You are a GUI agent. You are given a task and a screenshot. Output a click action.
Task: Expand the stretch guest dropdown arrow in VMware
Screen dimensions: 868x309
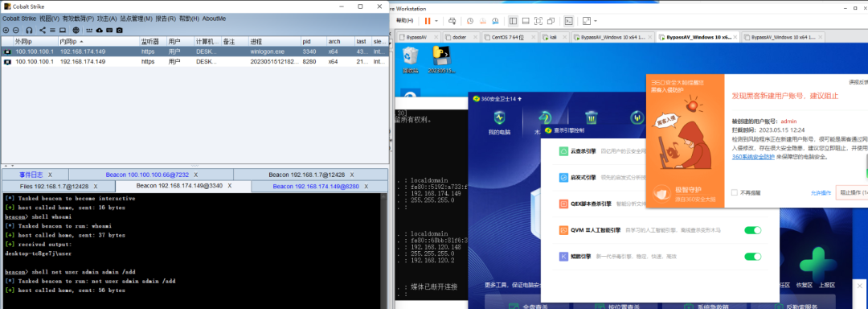point(596,20)
